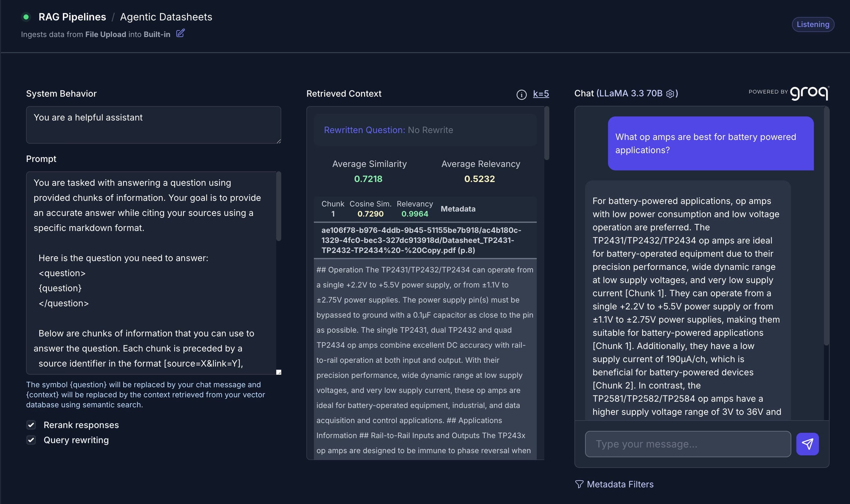Click the System Behavior textarea resize handle

click(x=278, y=141)
